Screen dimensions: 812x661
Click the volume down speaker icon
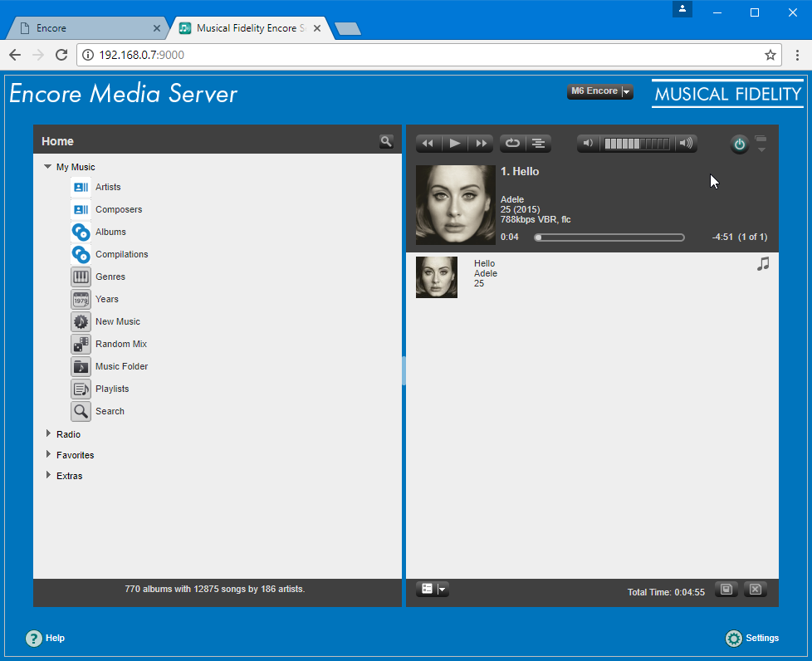click(588, 144)
